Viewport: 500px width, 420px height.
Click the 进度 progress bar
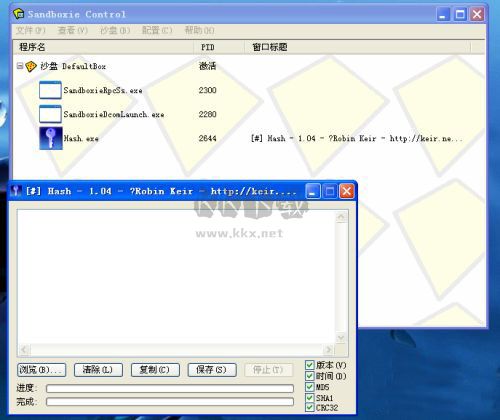tap(170, 388)
